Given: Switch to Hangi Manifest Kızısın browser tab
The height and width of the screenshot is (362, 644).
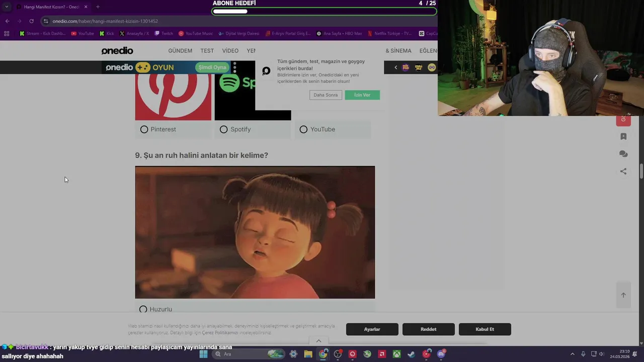Looking at the screenshot, I should coord(52,7).
